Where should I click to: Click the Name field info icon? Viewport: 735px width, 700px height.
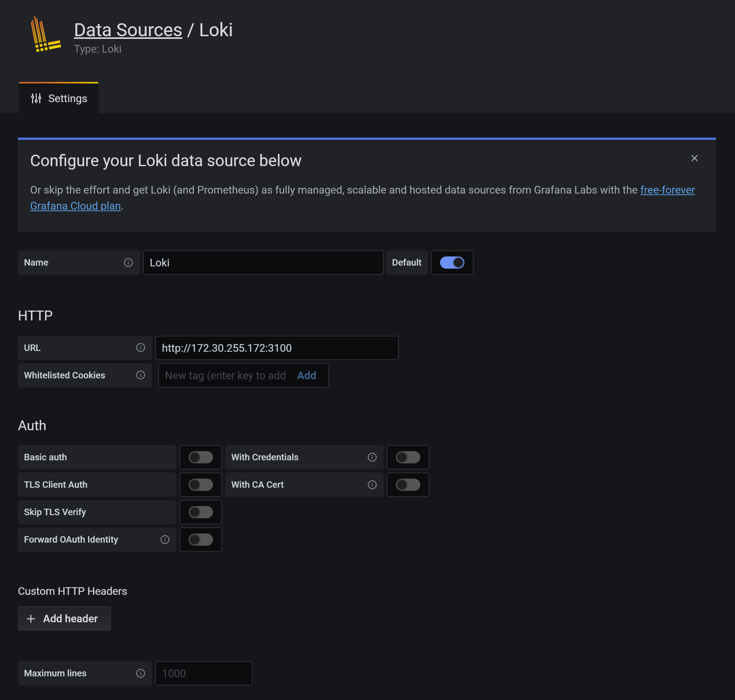(128, 263)
